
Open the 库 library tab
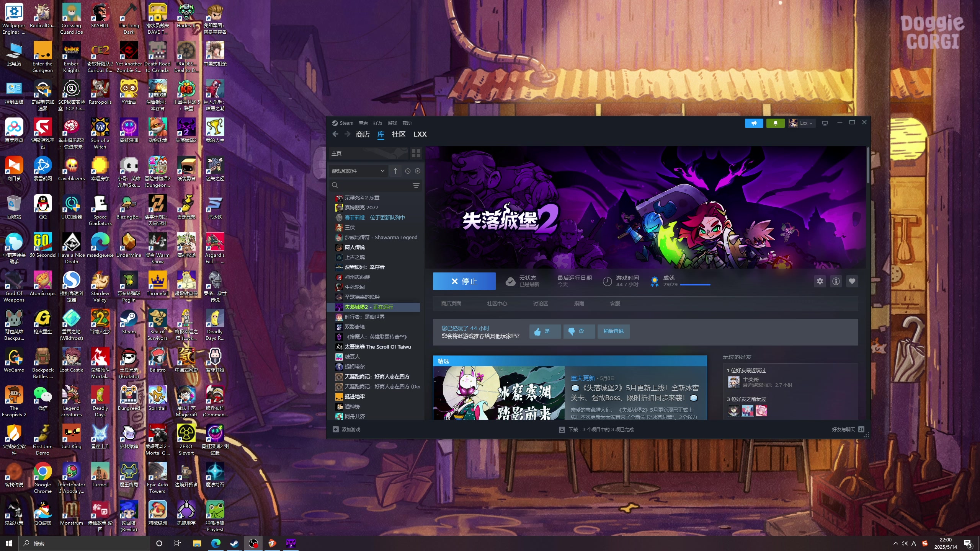tap(381, 134)
